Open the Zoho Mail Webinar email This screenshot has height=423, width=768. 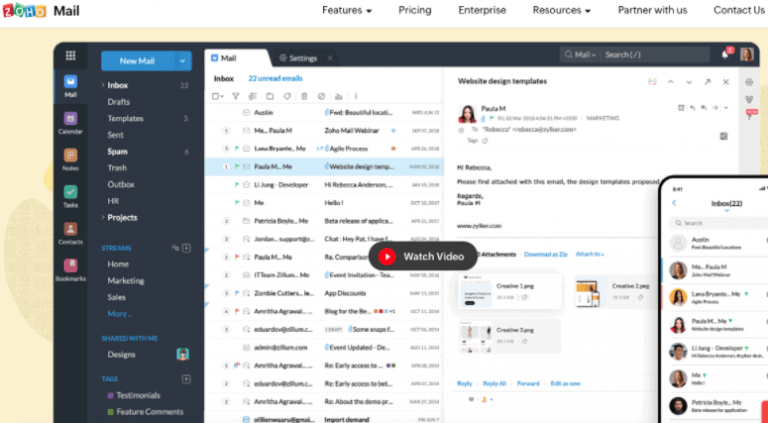324,131
